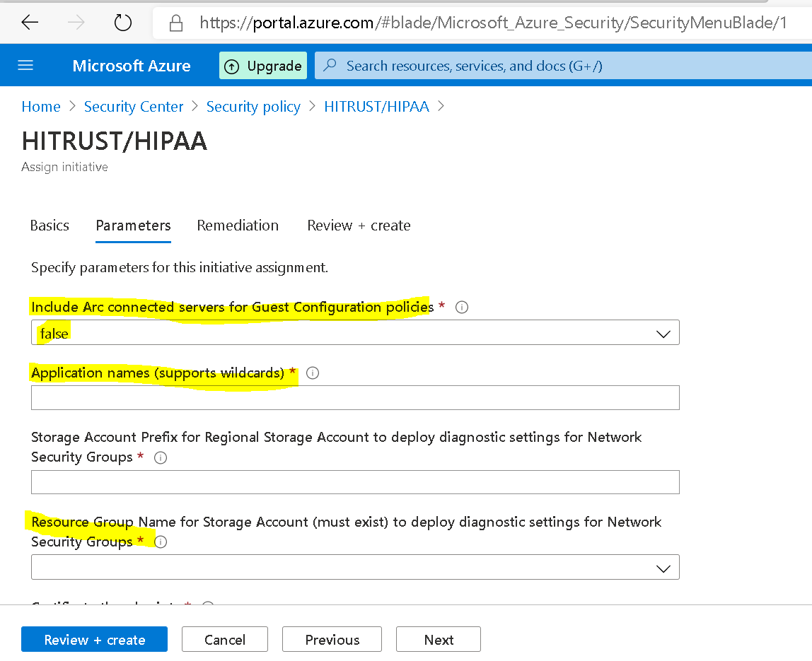Click the Upgrade button

pyautogui.click(x=263, y=65)
